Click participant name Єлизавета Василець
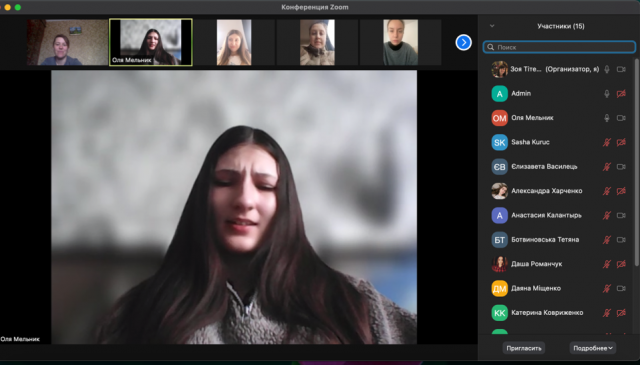Viewport: 640px width, 365px height. point(544,167)
